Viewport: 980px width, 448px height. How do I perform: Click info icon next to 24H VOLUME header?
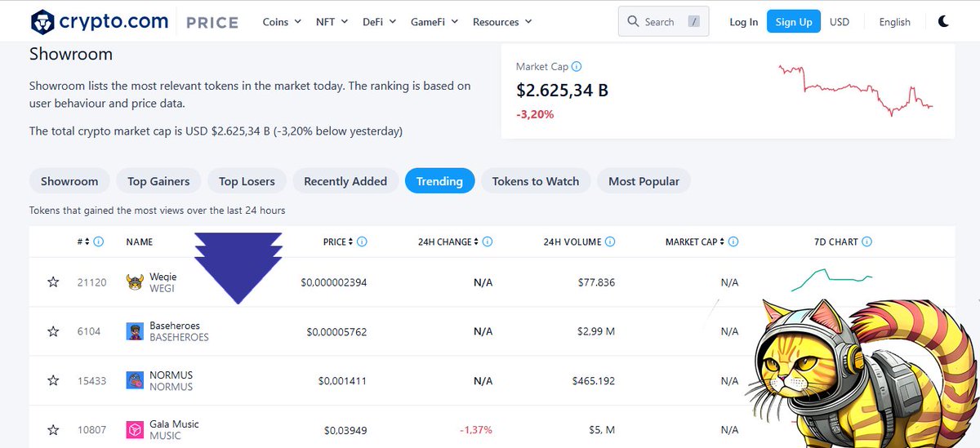point(610,242)
